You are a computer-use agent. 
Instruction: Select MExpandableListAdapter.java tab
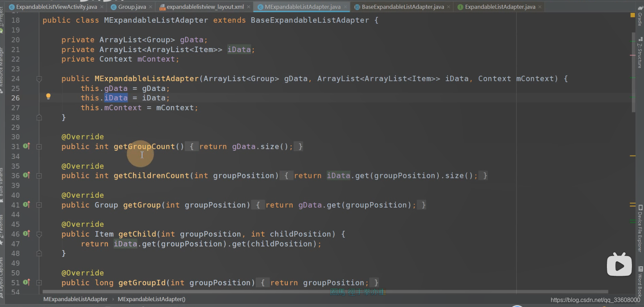(x=303, y=7)
